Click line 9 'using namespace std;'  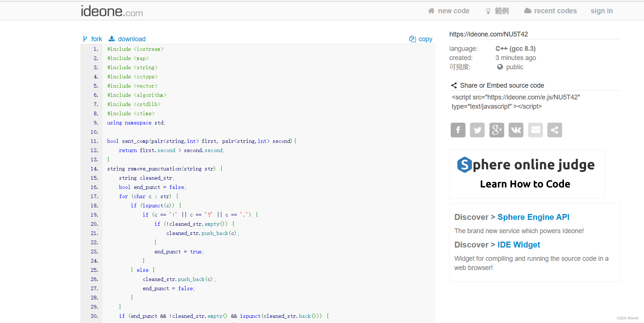(136, 123)
